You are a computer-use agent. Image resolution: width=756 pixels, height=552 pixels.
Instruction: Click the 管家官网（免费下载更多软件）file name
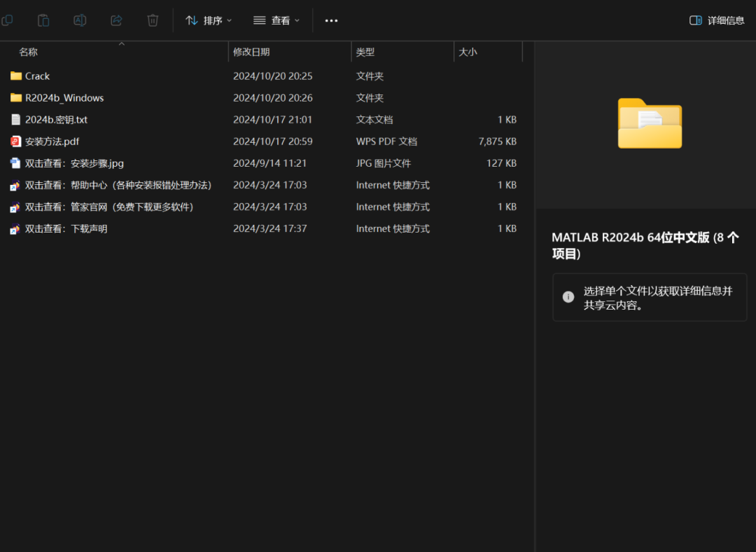[109, 207]
